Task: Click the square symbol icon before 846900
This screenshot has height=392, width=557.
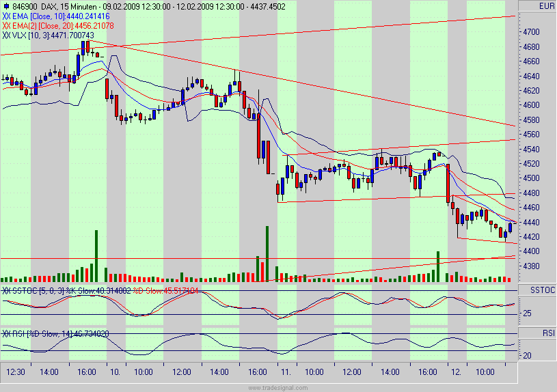Action: tap(6, 6)
